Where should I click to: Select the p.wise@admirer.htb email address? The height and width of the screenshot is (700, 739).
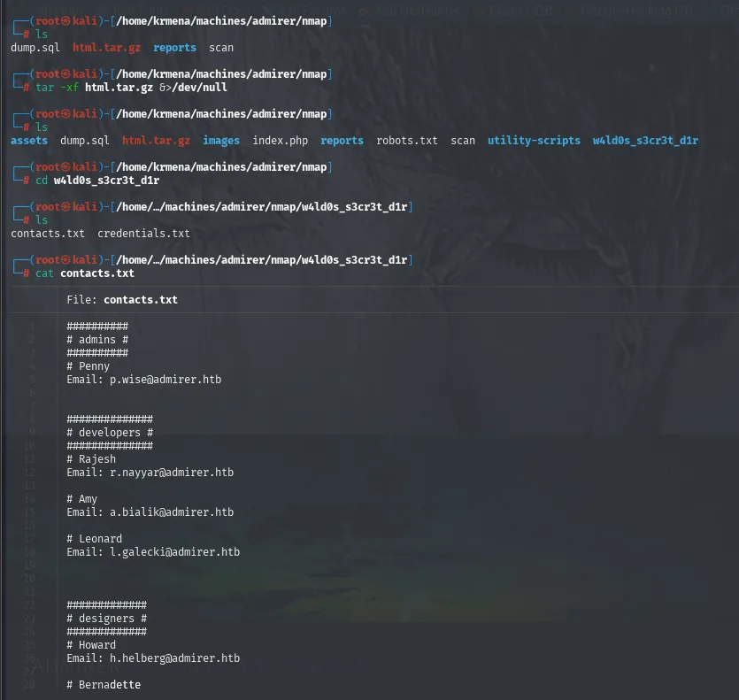tap(166, 380)
